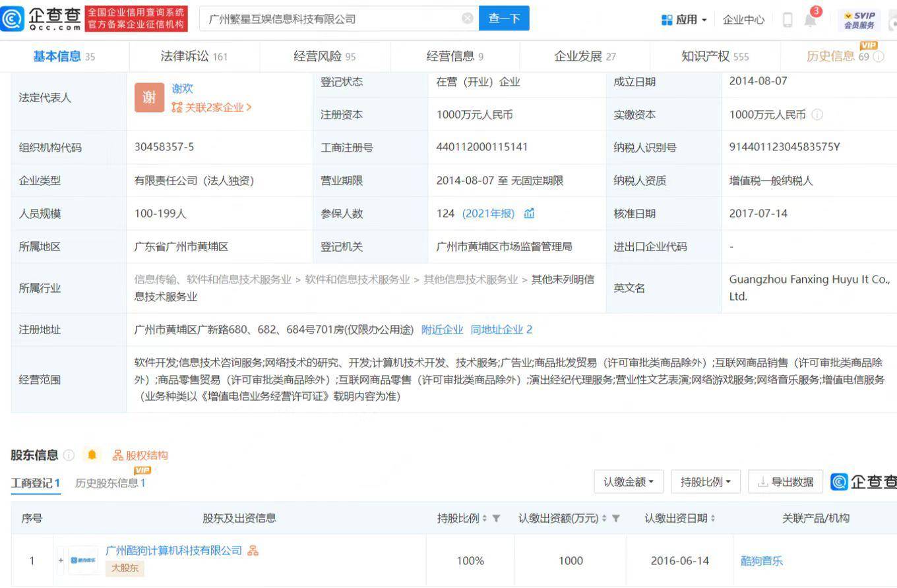897x588 pixels.
Task: Click the 持股比例 column header sort arrows
Action: click(485, 519)
